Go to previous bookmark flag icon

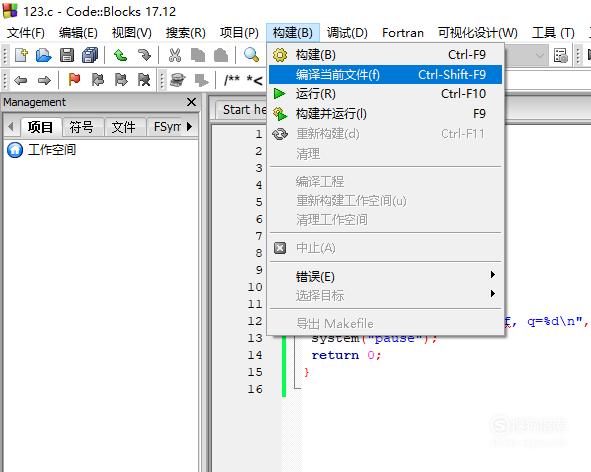(x=98, y=80)
